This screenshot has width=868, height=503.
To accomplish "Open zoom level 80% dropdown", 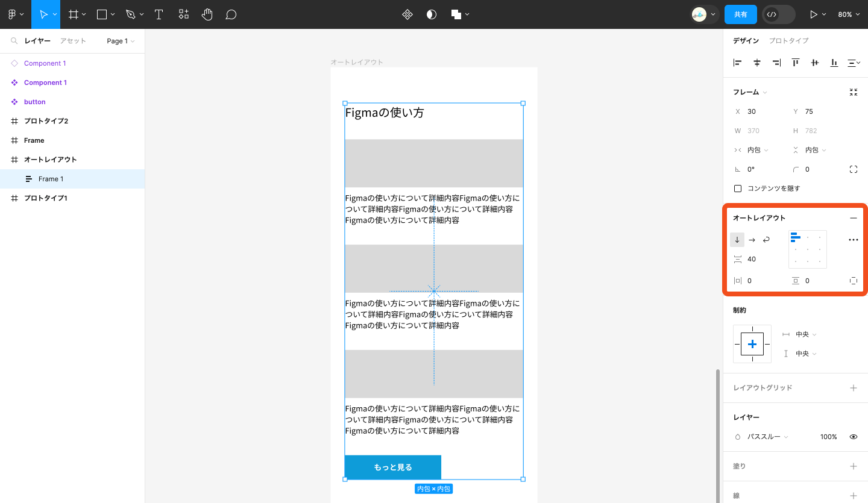I will tap(848, 14).
